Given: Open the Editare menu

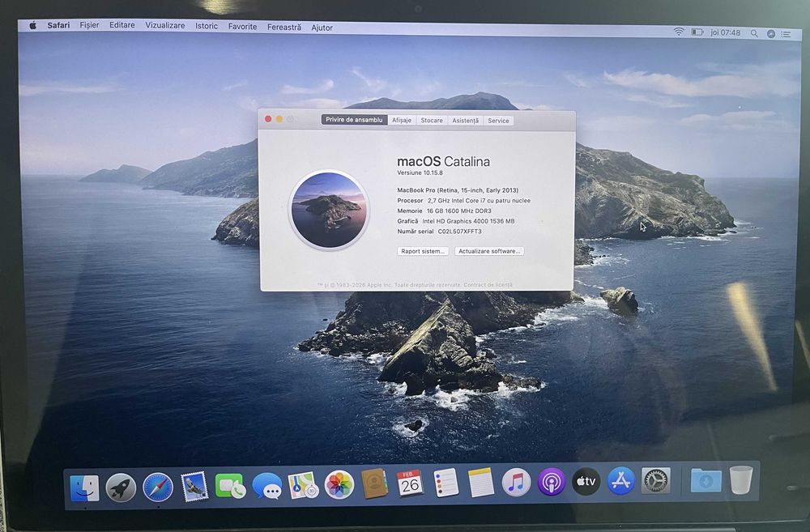Looking at the screenshot, I should tap(122, 25).
